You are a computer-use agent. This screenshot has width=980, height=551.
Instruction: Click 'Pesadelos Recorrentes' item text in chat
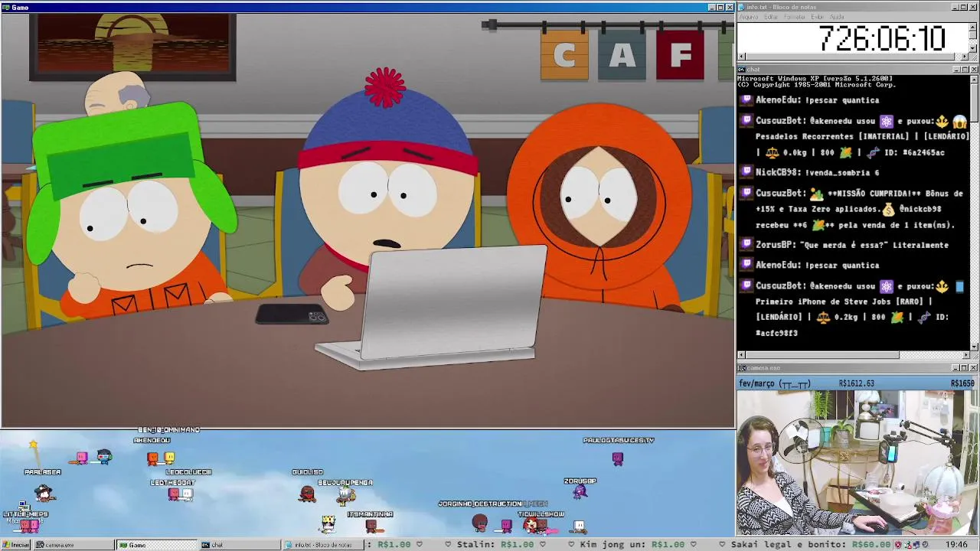(x=805, y=136)
